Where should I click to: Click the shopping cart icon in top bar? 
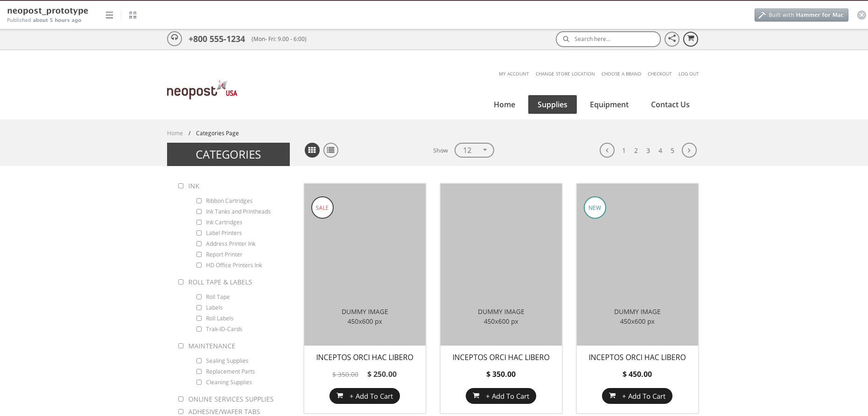(691, 39)
